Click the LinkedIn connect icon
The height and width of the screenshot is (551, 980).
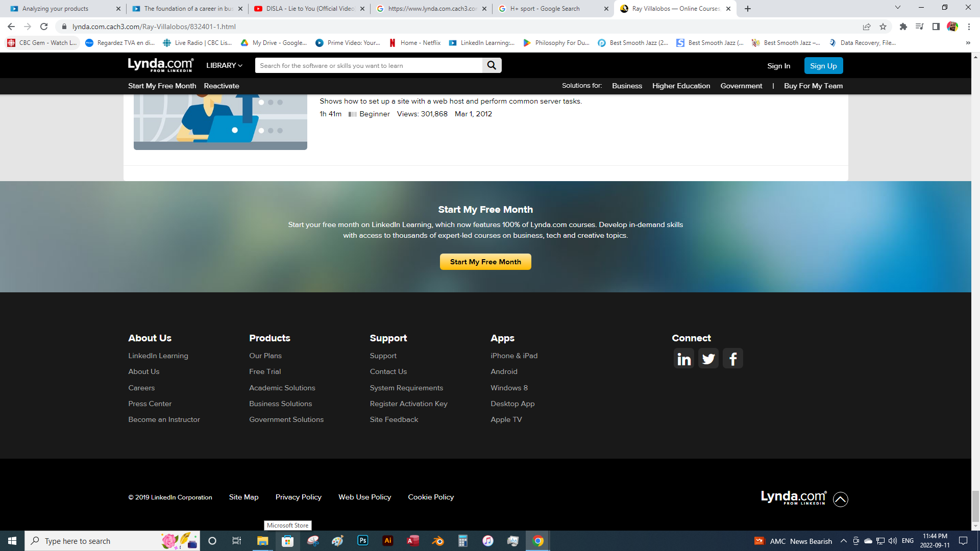(683, 359)
